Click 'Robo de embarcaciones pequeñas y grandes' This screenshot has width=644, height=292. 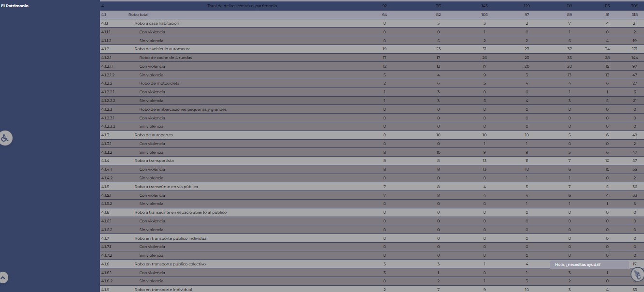click(183, 109)
